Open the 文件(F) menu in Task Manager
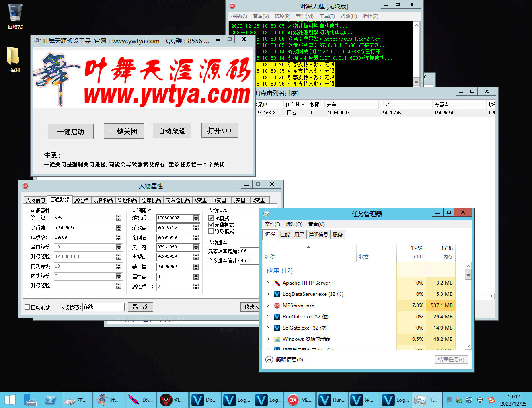The width and height of the screenshot is (532, 408). tap(272, 224)
